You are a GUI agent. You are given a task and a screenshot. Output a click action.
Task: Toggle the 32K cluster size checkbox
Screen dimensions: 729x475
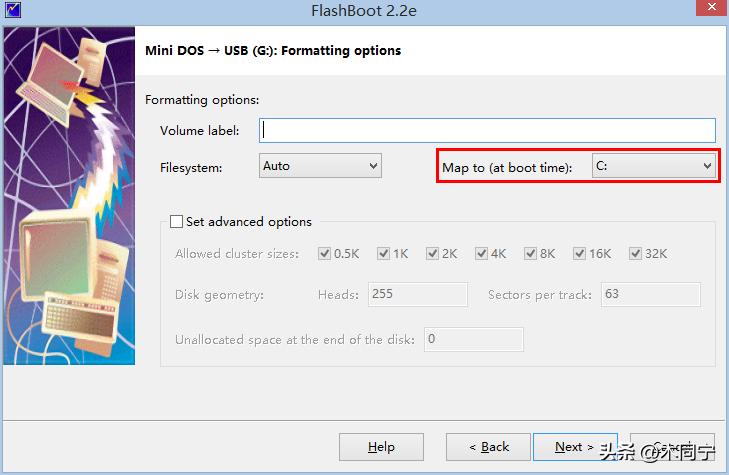[x=635, y=254]
